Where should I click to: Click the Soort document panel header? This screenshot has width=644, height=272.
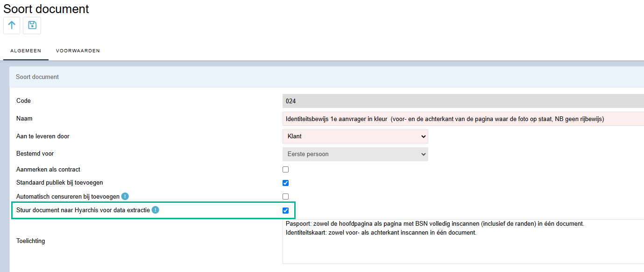point(327,77)
